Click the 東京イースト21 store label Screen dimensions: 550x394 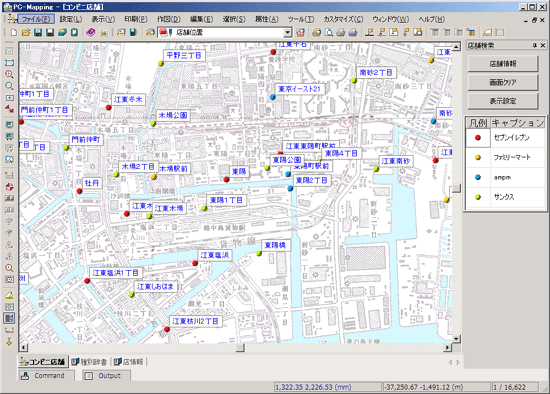pyautogui.click(x=299, y=89)
